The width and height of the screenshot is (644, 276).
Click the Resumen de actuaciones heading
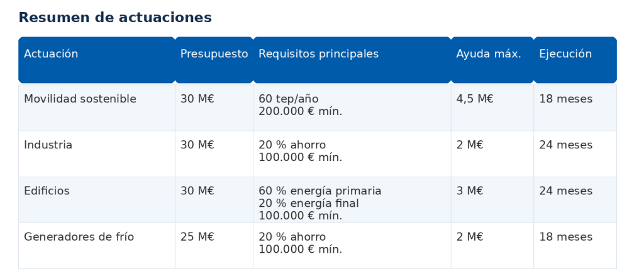115,18
